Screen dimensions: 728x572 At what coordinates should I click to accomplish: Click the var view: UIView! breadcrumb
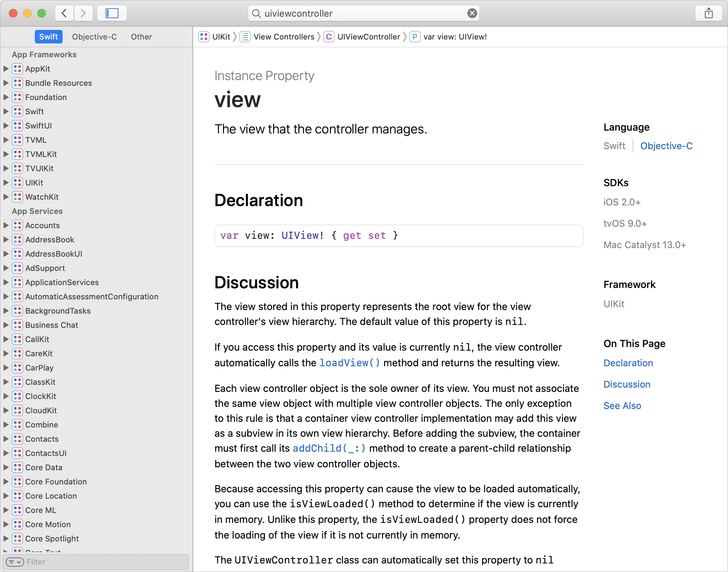pos(455,37)
